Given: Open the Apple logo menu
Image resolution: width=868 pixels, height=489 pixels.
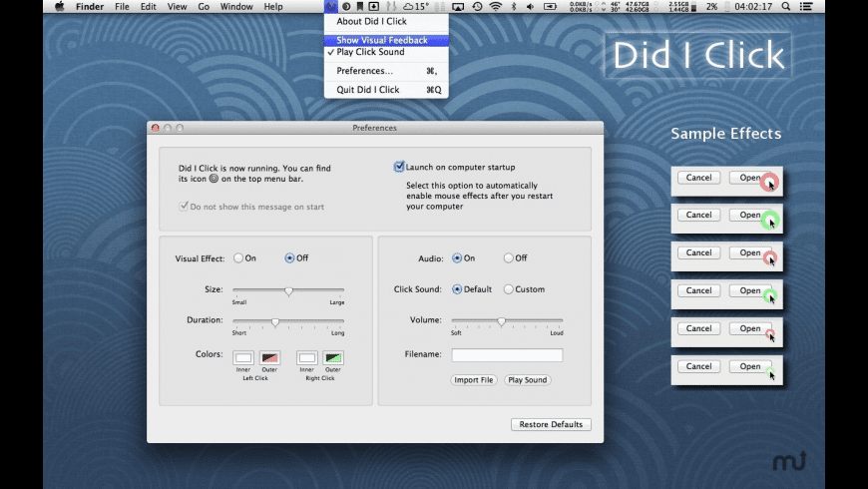Looking at the screenshot, I should point(59,7).
